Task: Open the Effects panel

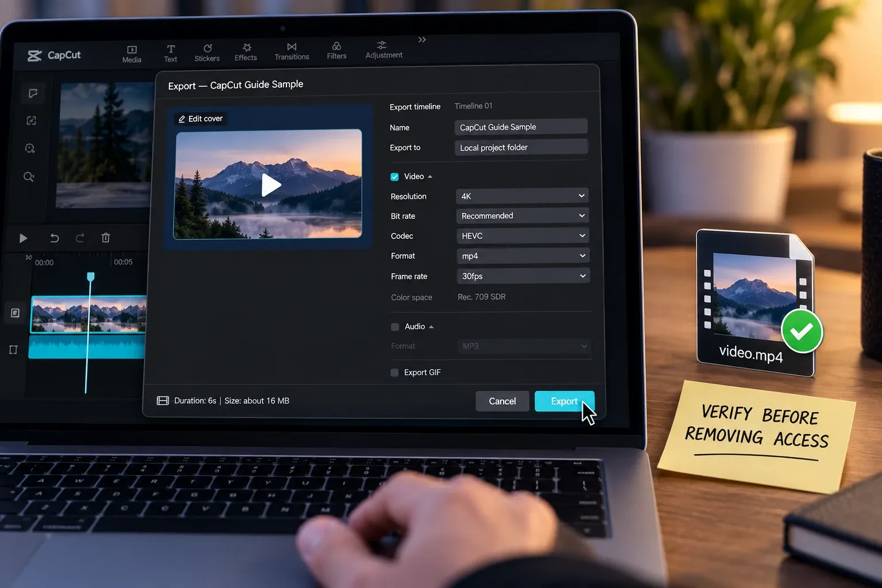Action: (246, 52)
